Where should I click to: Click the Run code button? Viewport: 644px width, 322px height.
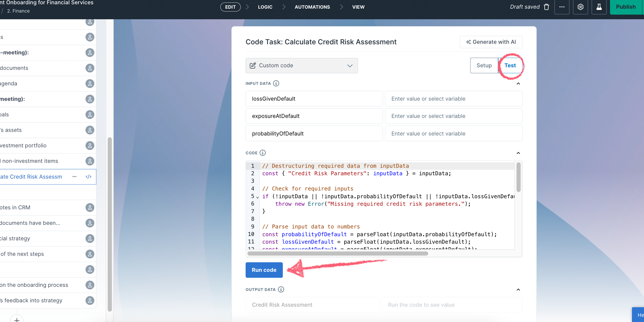point(264,270)
